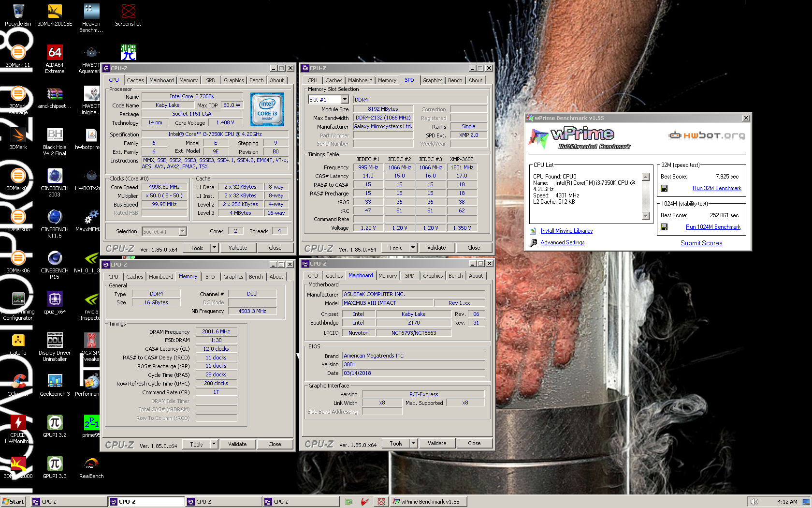
Task: Open Bench tab in SPD window
Action: pyautogui.click(x=455, y=80)
